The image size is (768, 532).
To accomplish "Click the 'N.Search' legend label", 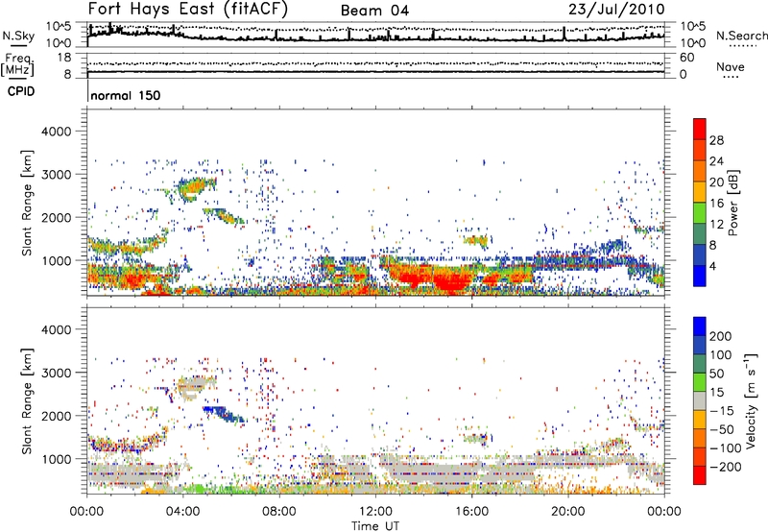I will (741, 36).
